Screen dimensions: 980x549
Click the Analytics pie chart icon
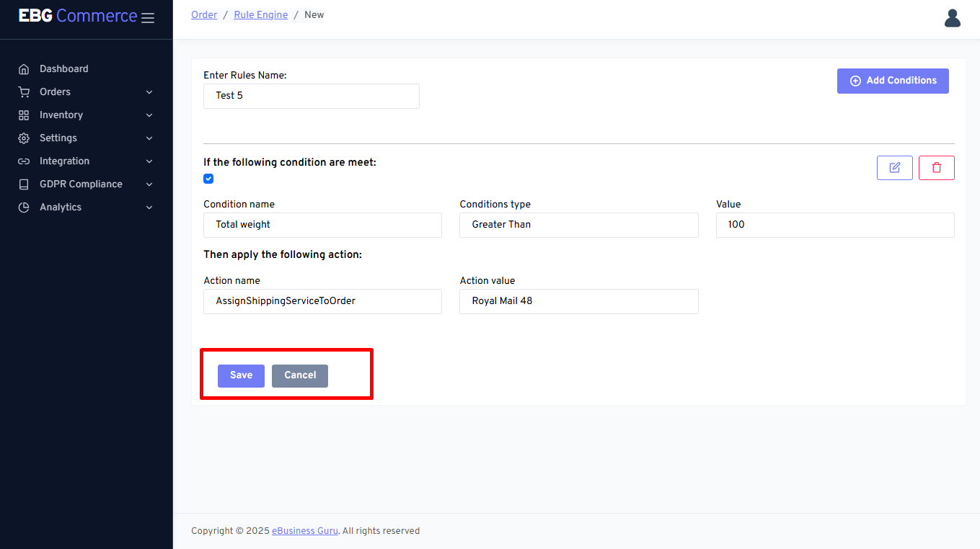(24, 207)
